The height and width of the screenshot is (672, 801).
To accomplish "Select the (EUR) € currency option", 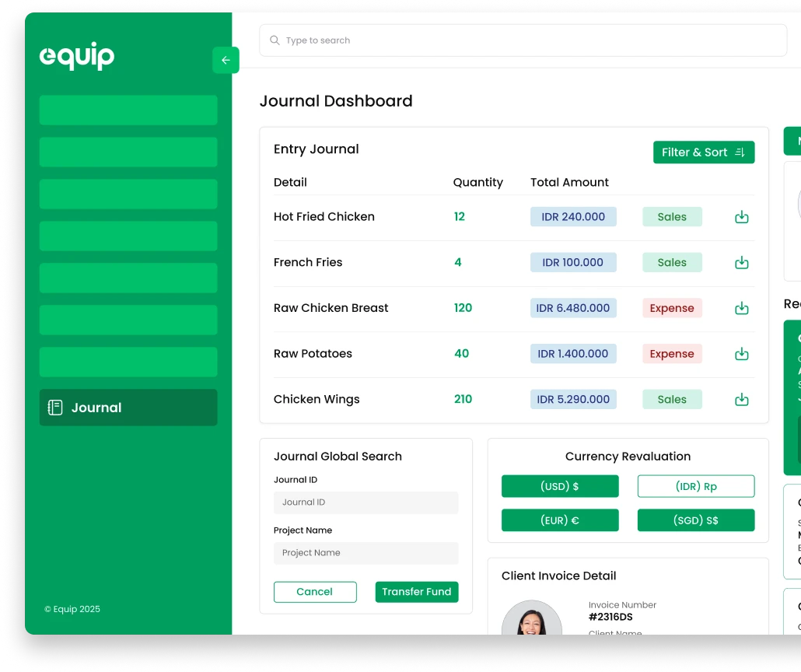I will (x=560, y=520).
